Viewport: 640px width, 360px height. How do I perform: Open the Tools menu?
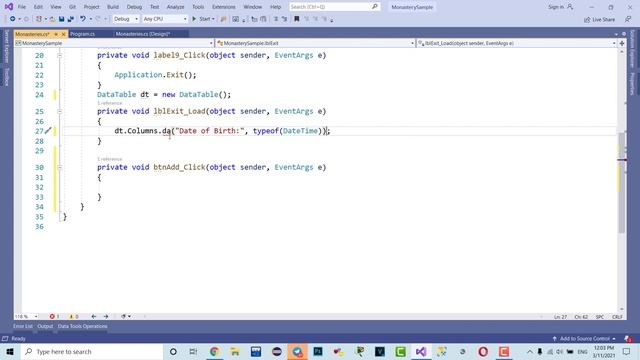[198, 7]
